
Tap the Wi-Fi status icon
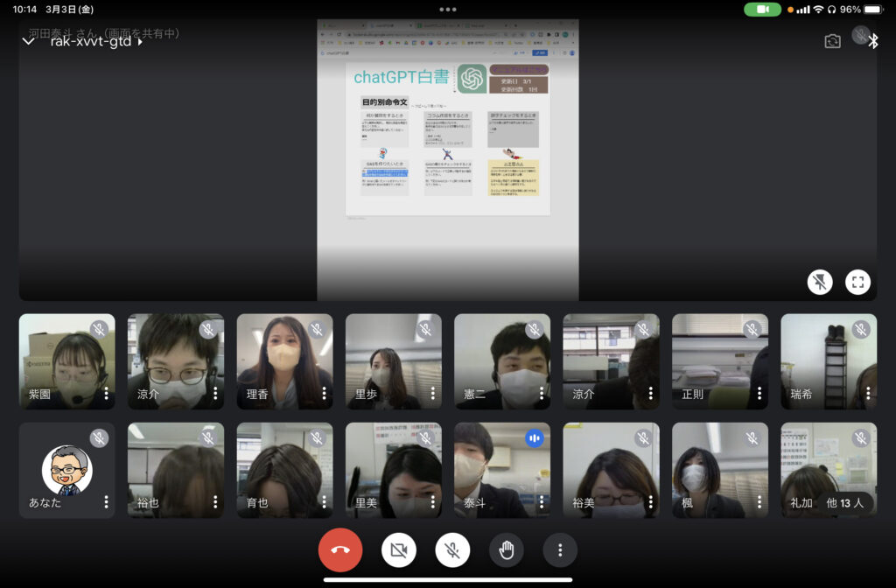point(818,9)
